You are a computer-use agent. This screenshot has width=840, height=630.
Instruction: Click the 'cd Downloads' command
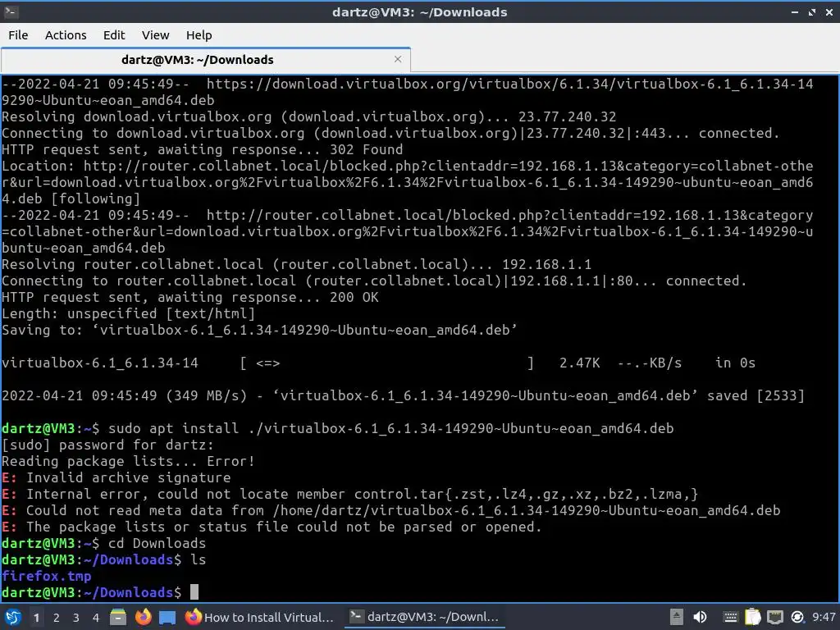157,543
